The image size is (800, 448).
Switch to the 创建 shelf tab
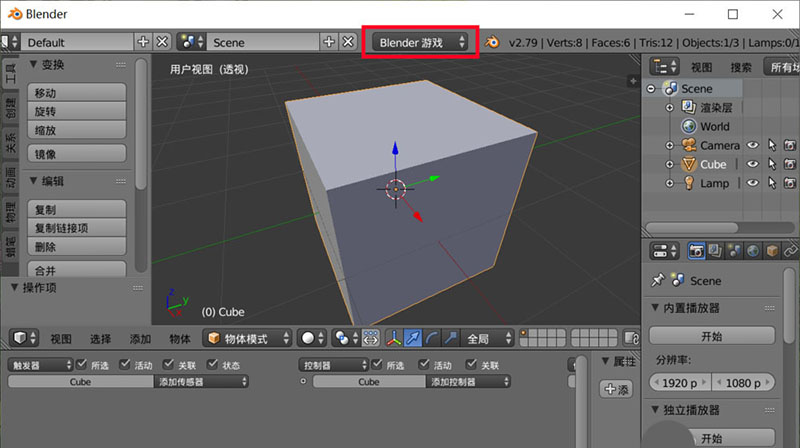pyautogui.click(x=10, y=109)
